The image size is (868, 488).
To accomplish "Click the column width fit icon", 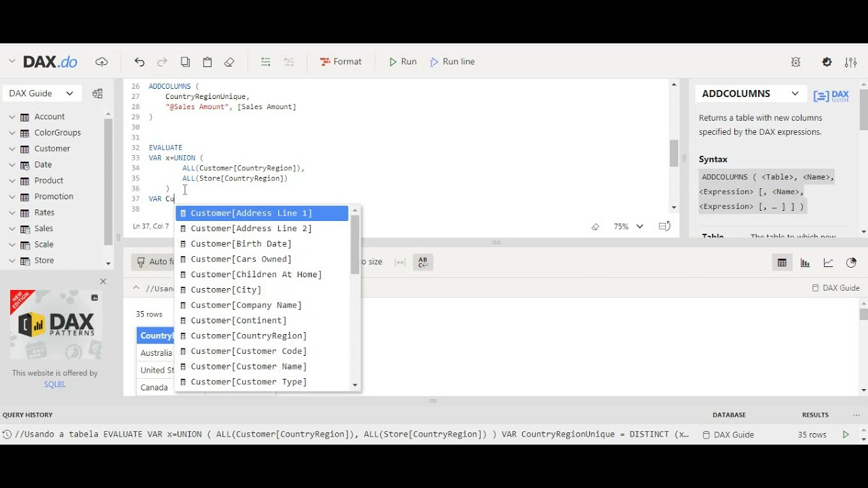I will click(x=400, y=262).
